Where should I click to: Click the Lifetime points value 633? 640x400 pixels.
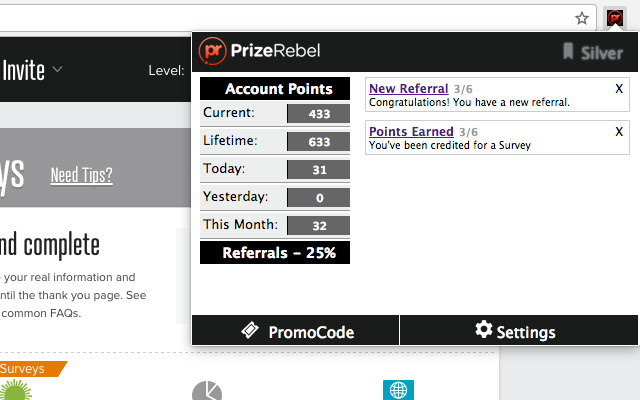319,142
